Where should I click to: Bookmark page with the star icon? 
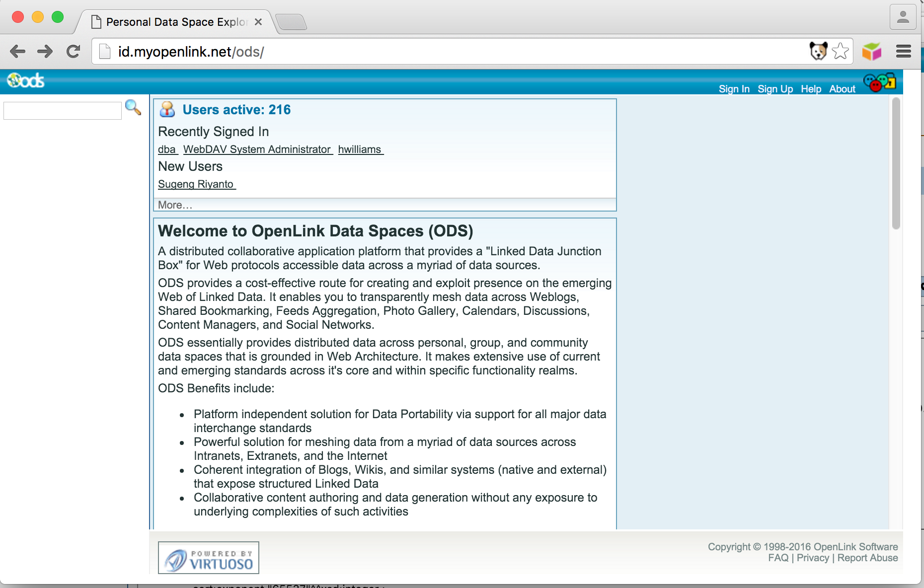(x=840, y=51)
